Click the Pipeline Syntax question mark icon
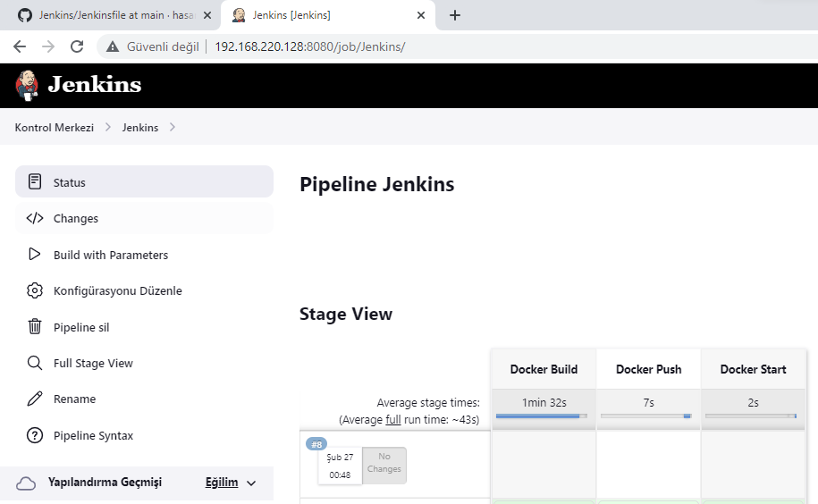The image size is (818, 504). tap(35, 434)
